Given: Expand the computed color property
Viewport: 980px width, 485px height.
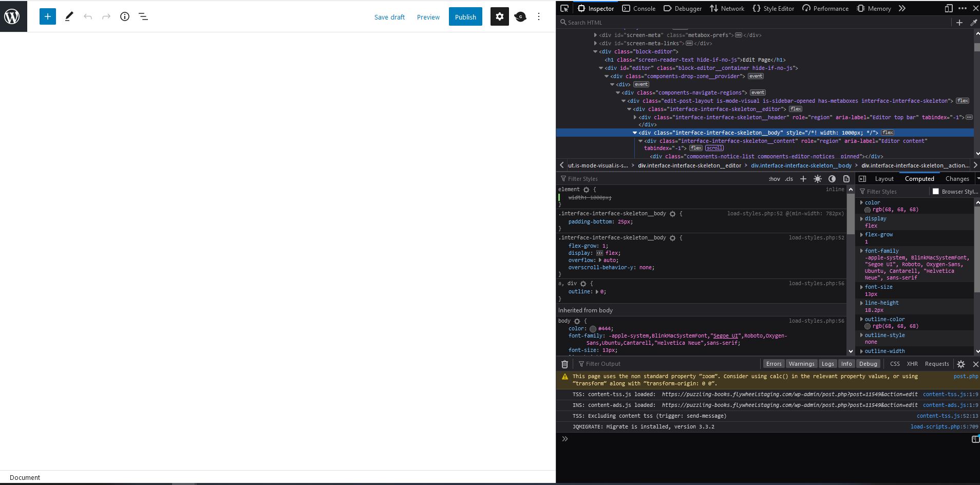Looking at the screenshot, I should pos(861,202).
